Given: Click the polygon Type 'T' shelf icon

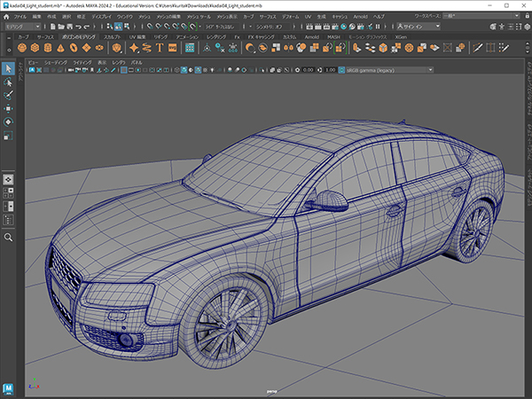Looking at the screenshot, I should tap(160, 48).
